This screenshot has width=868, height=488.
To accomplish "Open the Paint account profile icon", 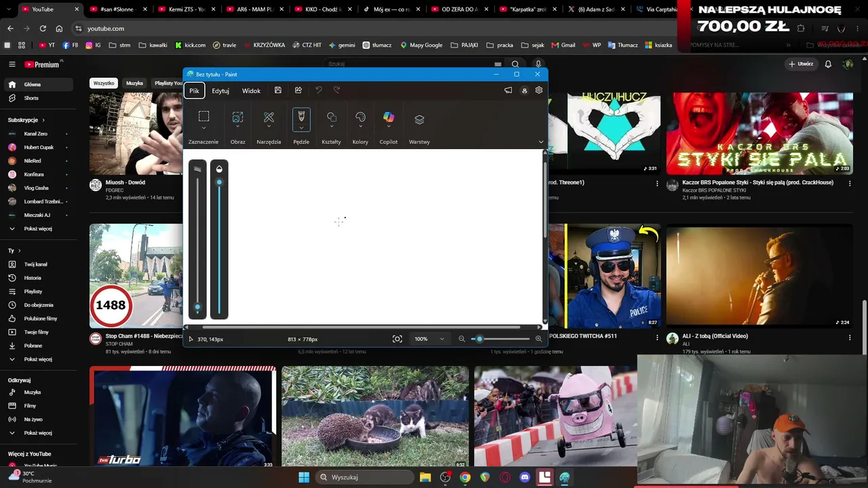I will [x=524, y=90].
